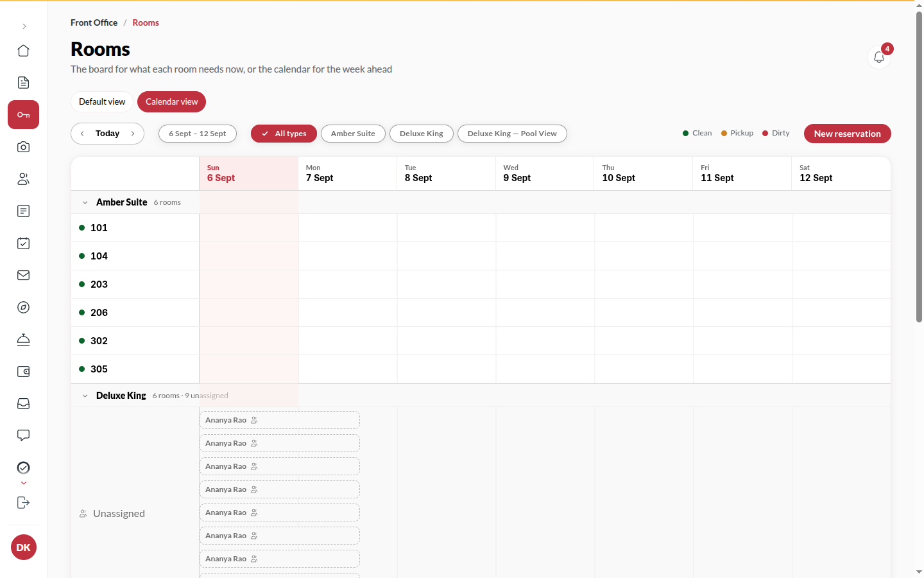Open the concierge bell icon in sidebar
The height and width of the screenshot is (578, 924).
click(23, 340)
